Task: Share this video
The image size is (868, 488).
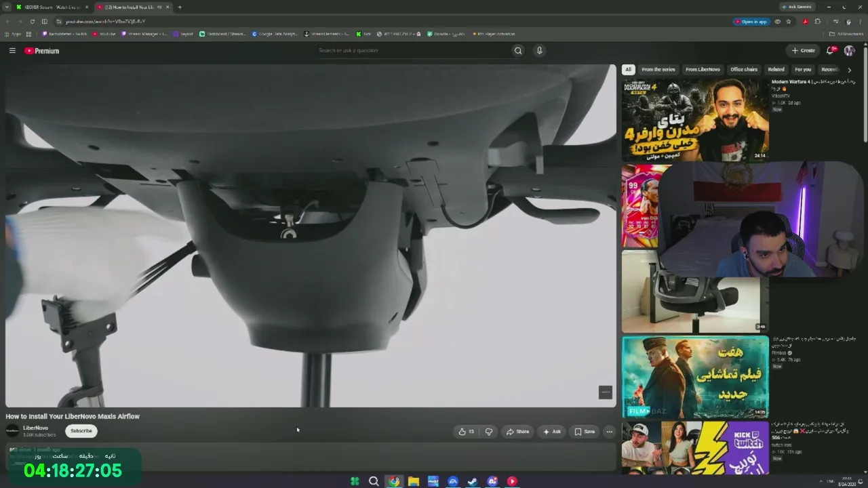Action: (x=517, y=432)
